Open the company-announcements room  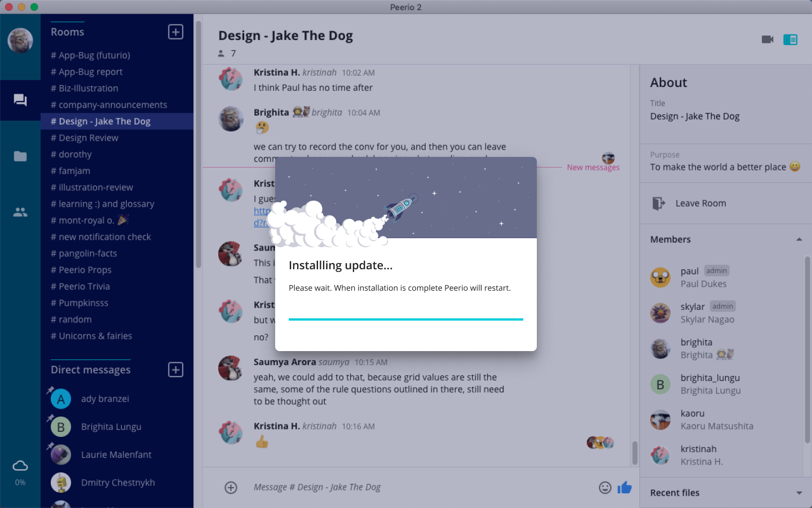coord(117,105)
